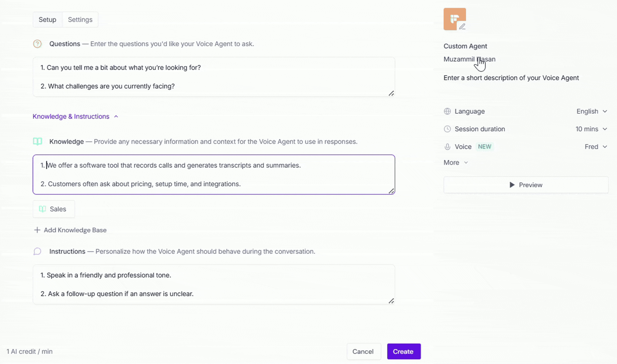The width and height of the screenshot is (617, 364).
Task: Collapse Knowledge & Instructions section
Action: click(76, 117)
